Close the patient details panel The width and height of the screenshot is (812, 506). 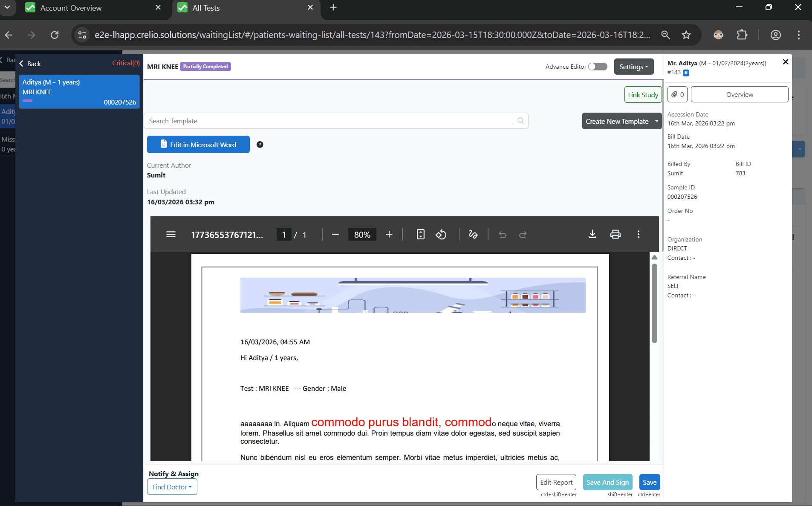coord(786,62)
